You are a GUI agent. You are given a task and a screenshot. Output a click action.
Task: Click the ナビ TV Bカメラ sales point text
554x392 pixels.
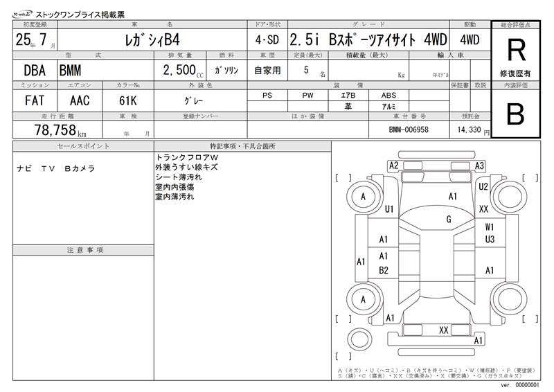click(56, 168)
